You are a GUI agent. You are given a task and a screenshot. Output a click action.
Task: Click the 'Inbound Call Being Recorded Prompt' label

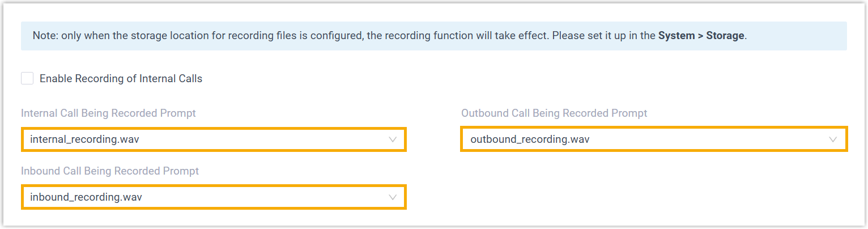[x=110, y=171]
